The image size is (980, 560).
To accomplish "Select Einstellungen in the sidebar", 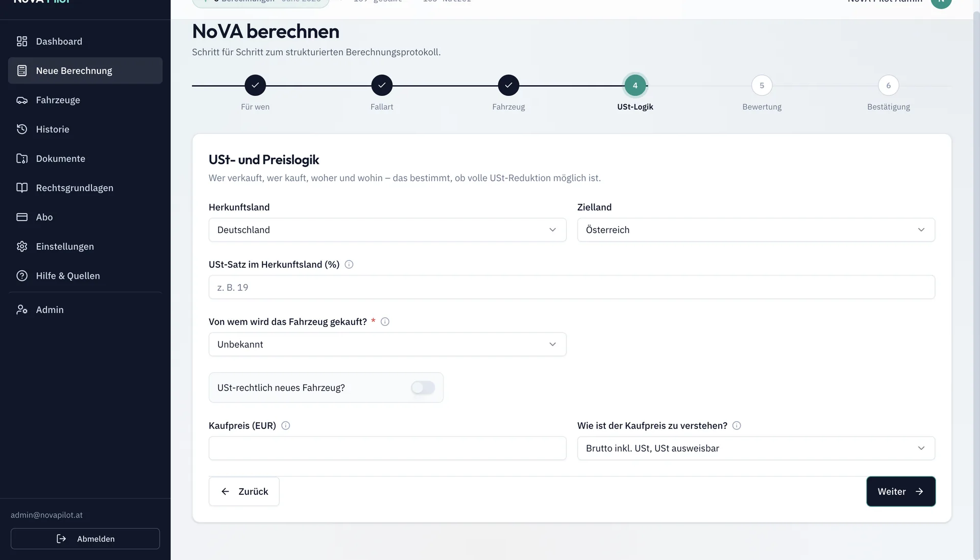I will coord(85,246).
